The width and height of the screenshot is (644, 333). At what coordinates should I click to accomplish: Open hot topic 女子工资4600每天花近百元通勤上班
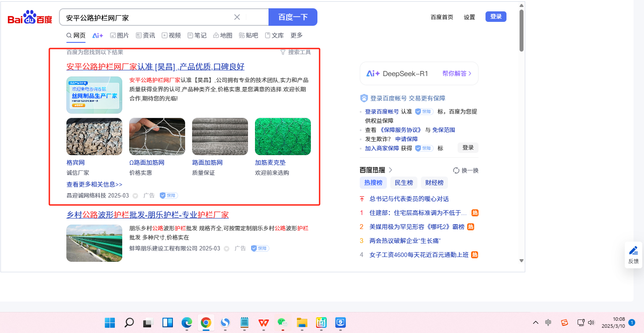[419, 255]
